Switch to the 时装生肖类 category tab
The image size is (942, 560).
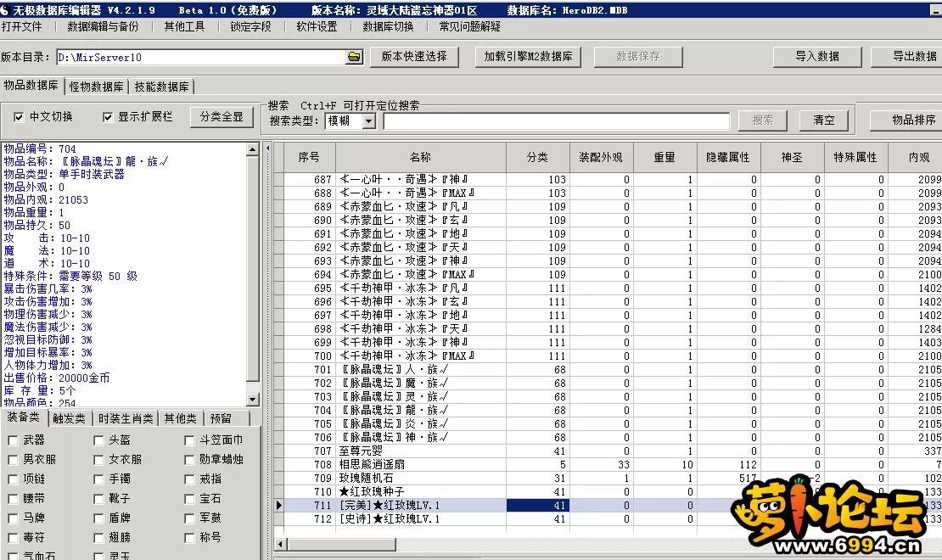click(x=126, y=419)
